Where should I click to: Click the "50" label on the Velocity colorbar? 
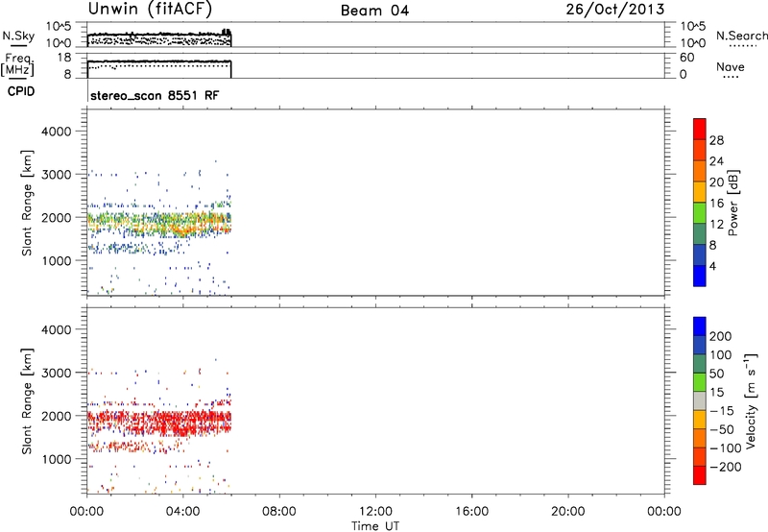click(717, 374)
